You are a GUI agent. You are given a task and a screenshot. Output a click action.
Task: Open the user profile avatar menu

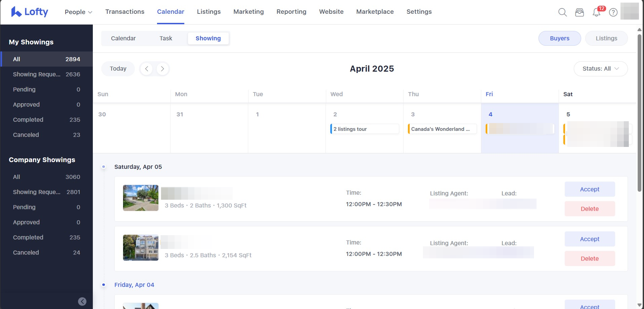pyautogui.click(x=629, y=11)
